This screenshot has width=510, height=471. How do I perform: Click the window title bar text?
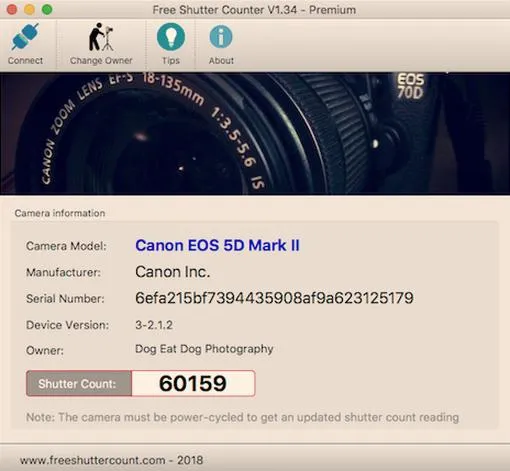[x=254, y=10]
